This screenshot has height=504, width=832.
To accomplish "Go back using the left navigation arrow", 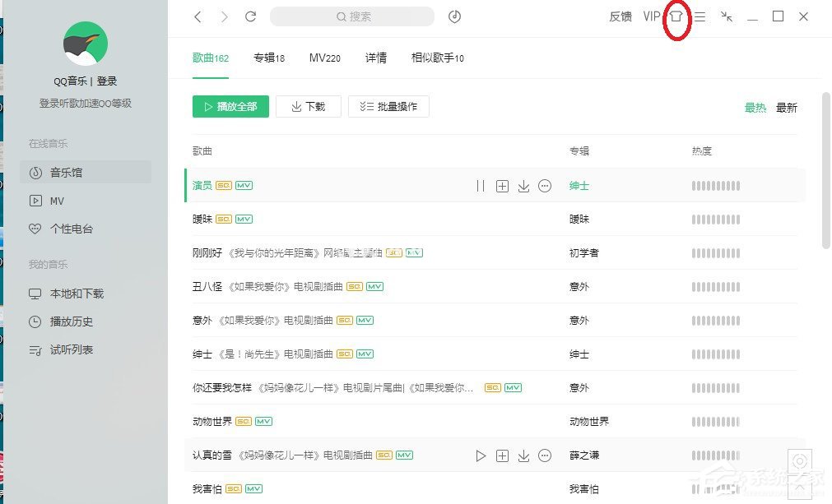I will (x=198, y=16).
